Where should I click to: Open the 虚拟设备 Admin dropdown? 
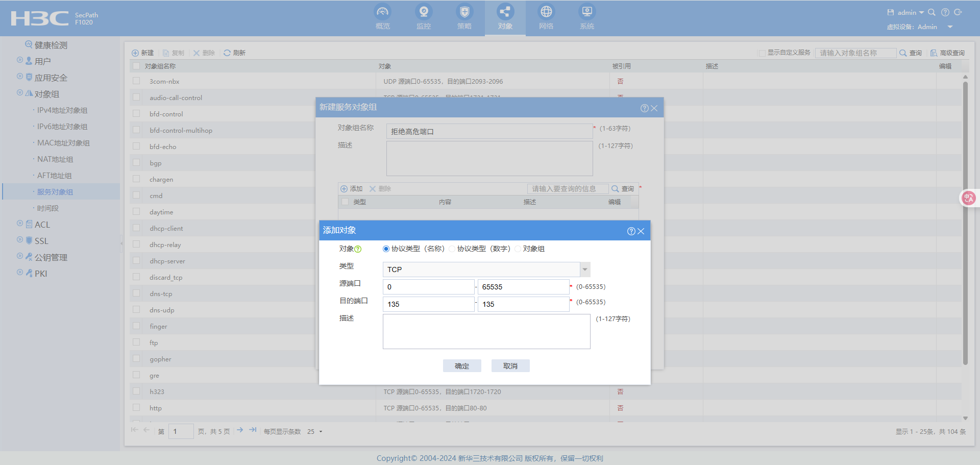950,27
